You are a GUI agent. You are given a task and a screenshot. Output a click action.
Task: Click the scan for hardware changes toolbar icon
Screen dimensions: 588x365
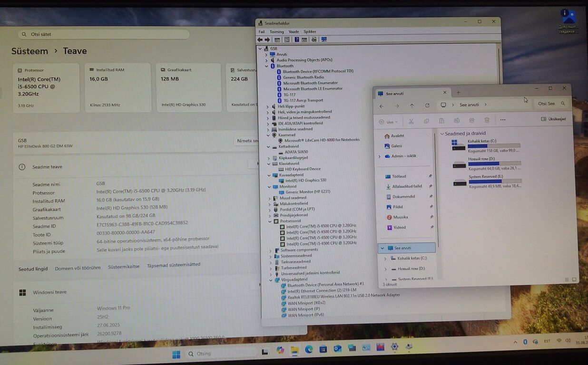324,39
